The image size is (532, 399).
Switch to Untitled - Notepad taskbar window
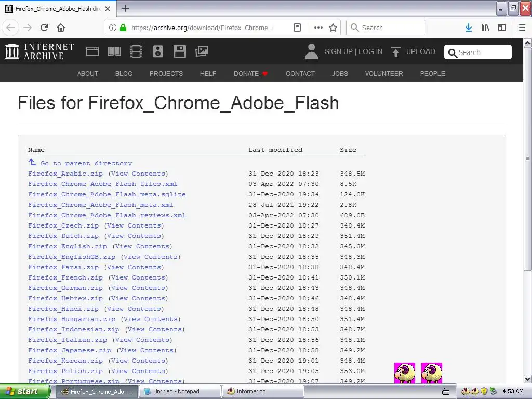point(180,392)
